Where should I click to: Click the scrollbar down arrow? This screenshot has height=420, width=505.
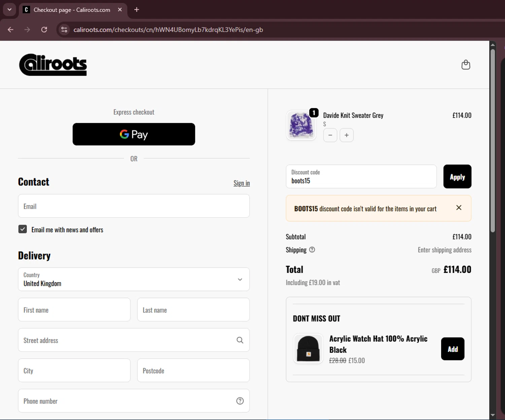click(493, 415)
